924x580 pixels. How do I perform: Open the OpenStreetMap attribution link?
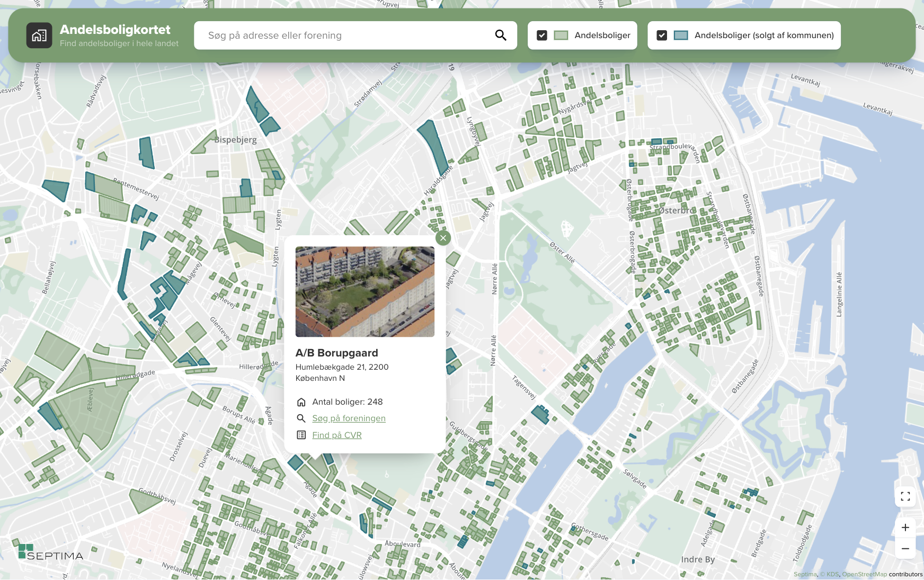click(x=864, y=574)
